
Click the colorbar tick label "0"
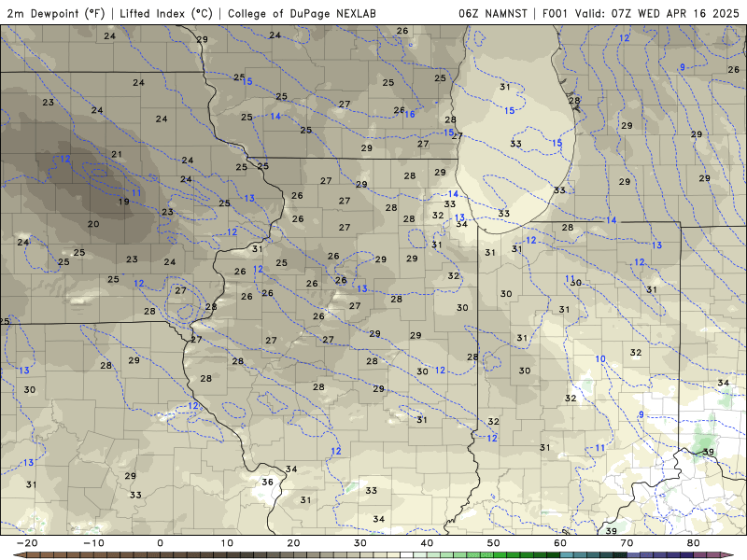pyautogui.click(x=160, y=543)
